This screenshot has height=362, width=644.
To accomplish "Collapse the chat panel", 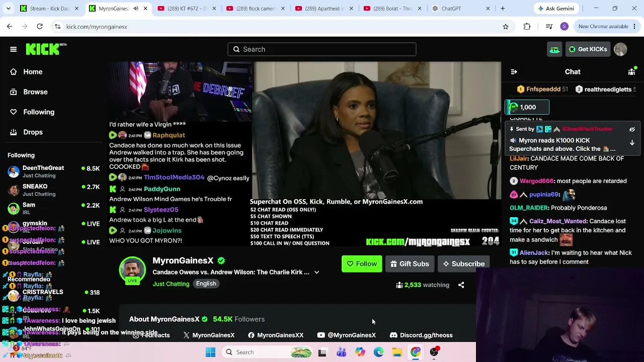I will click(x=514, y=72).
